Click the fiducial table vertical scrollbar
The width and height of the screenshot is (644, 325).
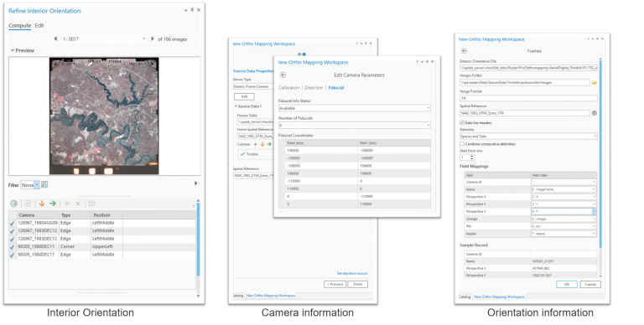coord(198,240)
